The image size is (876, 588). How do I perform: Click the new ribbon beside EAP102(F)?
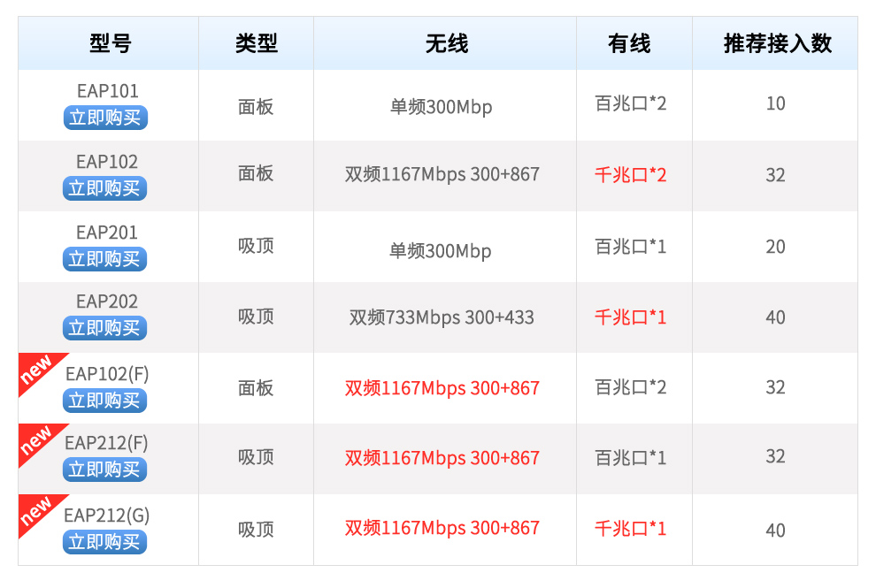35,369
